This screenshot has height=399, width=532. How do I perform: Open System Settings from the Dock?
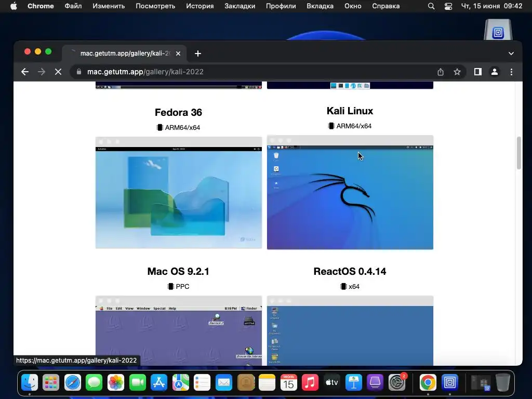(x=396, y=383)
